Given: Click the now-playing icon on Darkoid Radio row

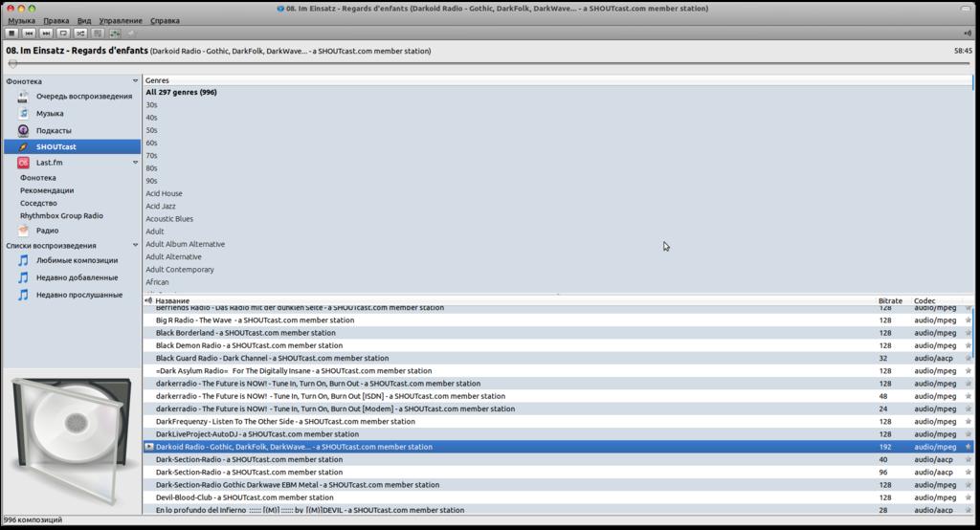Looking at the screenshot, I should 149,447.
